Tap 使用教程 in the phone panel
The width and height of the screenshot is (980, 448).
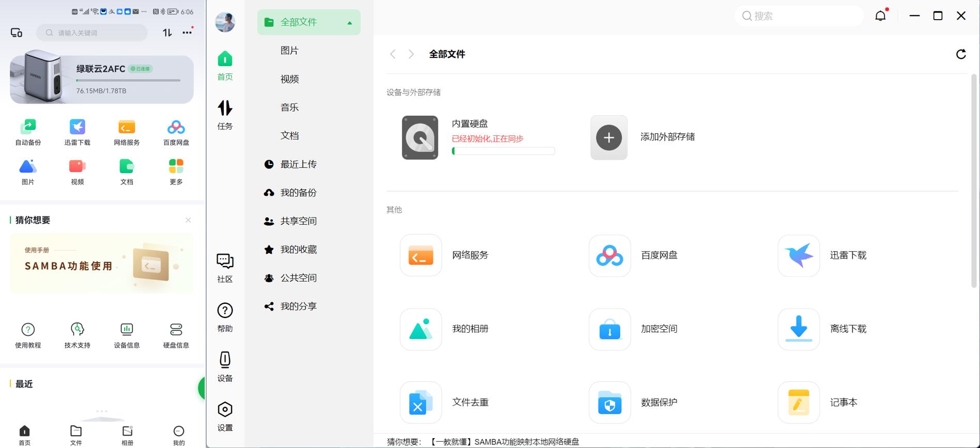pos(28,335)
